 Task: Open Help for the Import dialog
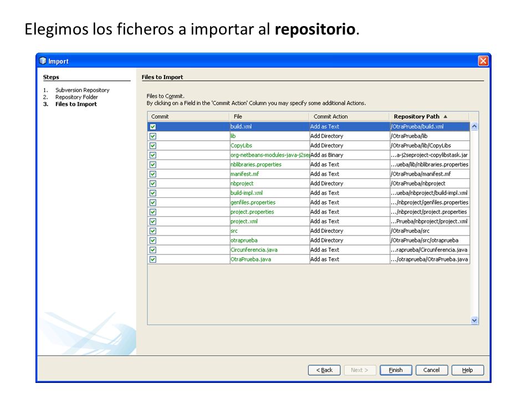pos(468,370)
